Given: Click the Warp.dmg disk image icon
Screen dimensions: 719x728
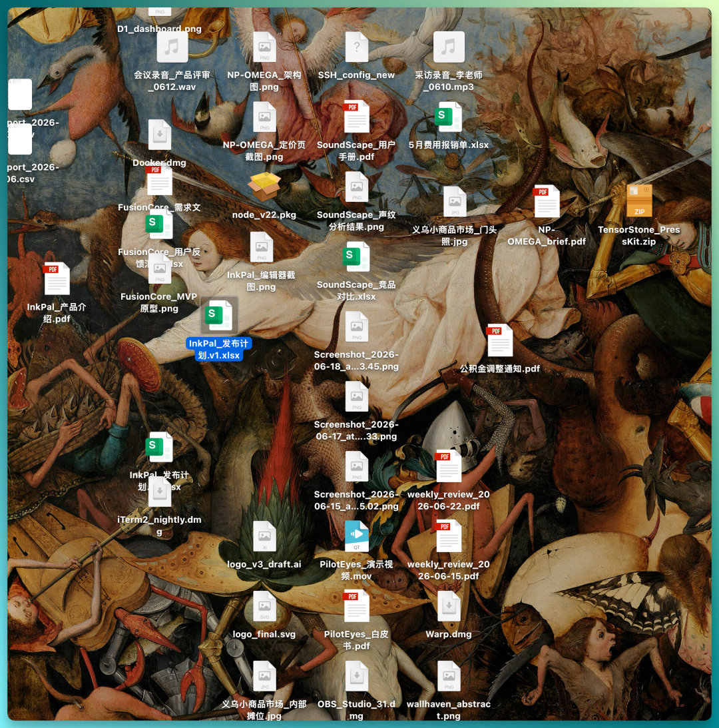Looking at the screenshot, I should 449,606.
